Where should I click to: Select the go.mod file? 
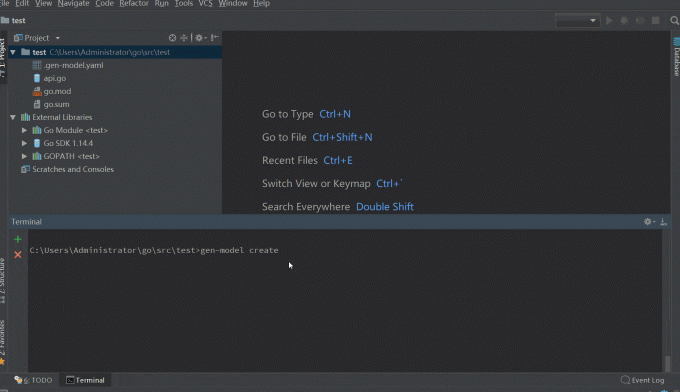pyautogui.click(x=57, y=91)
